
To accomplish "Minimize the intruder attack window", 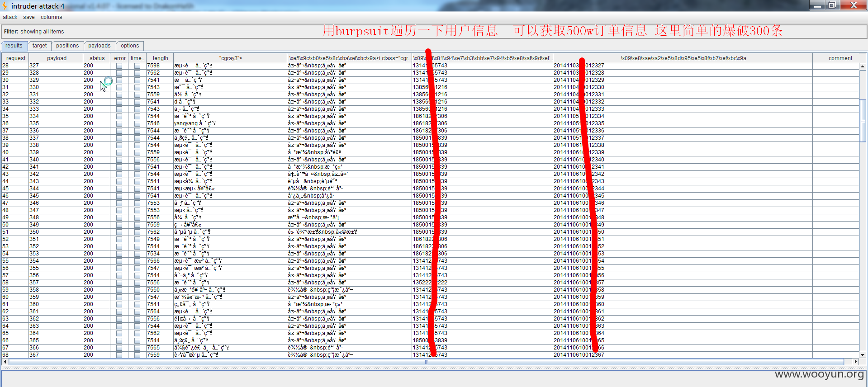I will click(817, 5).
